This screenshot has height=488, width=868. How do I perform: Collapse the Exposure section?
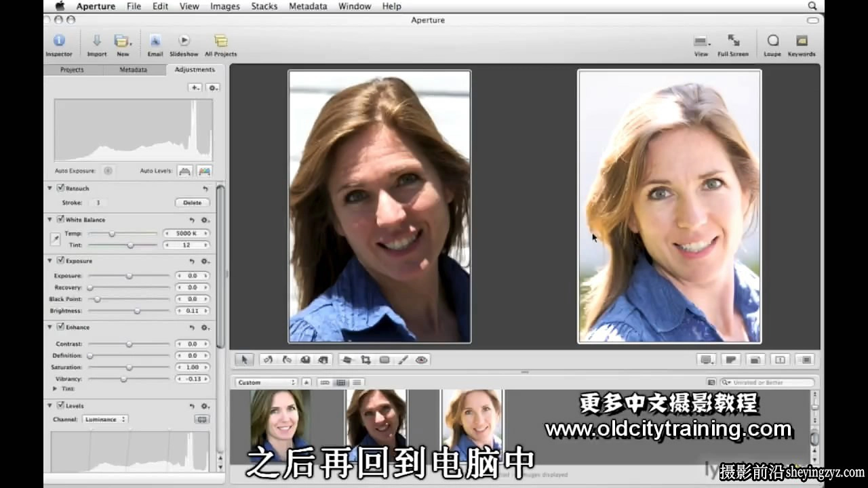pos(50,260)
